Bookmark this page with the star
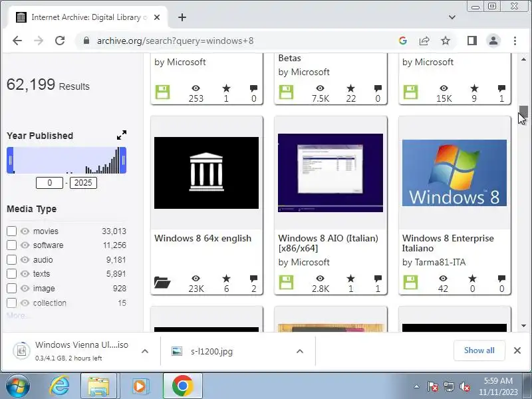532x399 pixels. pyautogui.click(x=446, y=41)
